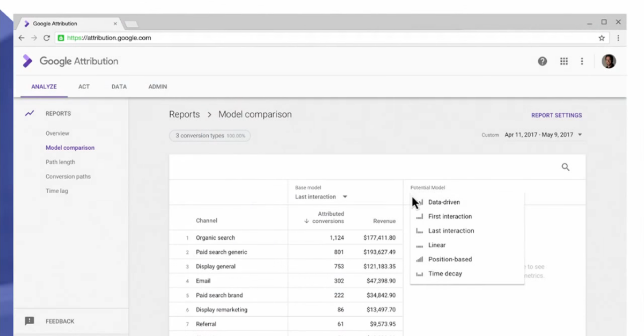The width and height of the screenshot is (644, 336).
Task: Click the Google Attribution logo icon
Action: point(27,61)
